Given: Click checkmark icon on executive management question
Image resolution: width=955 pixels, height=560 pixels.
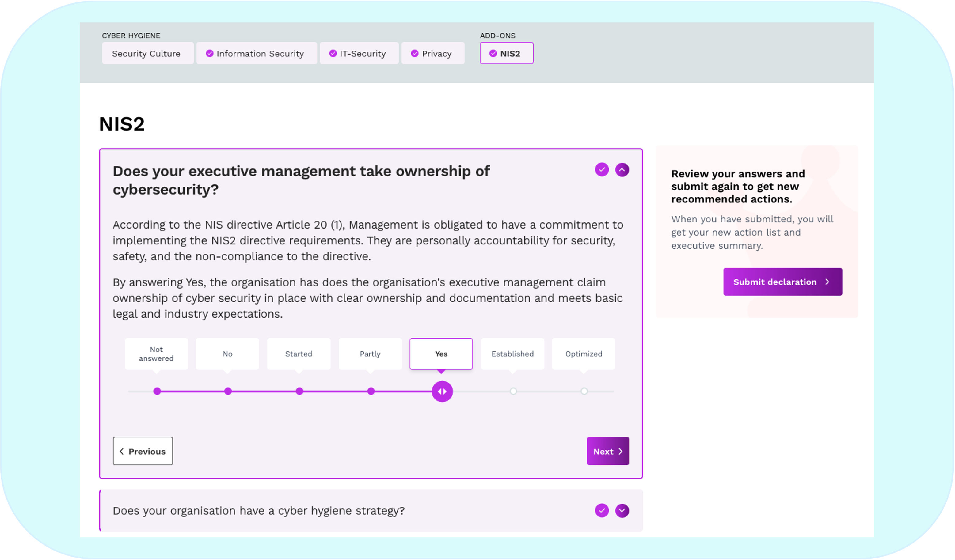Looking at the screenshot, I should [601, 170].
